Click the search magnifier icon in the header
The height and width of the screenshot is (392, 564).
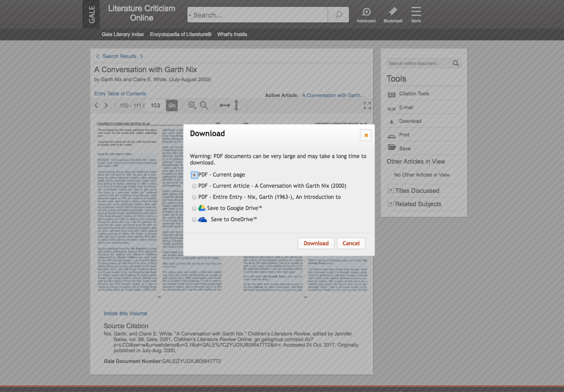point(339,15)
